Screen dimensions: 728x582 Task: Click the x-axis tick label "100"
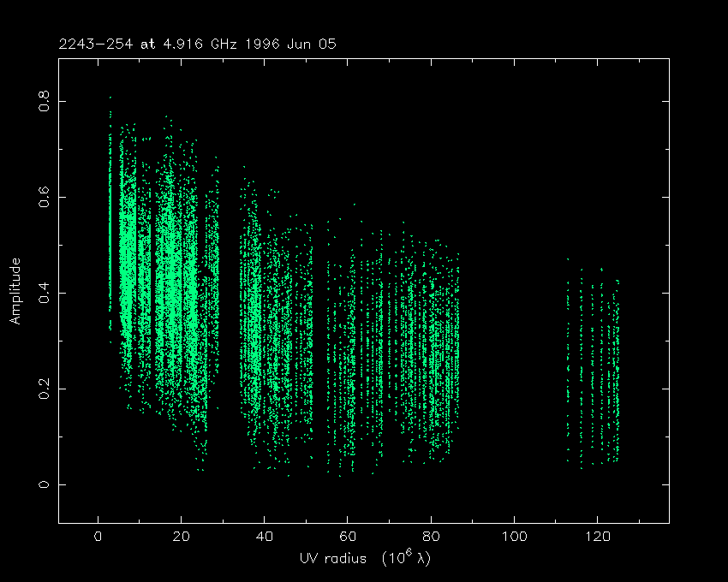(x=514, y=538)
